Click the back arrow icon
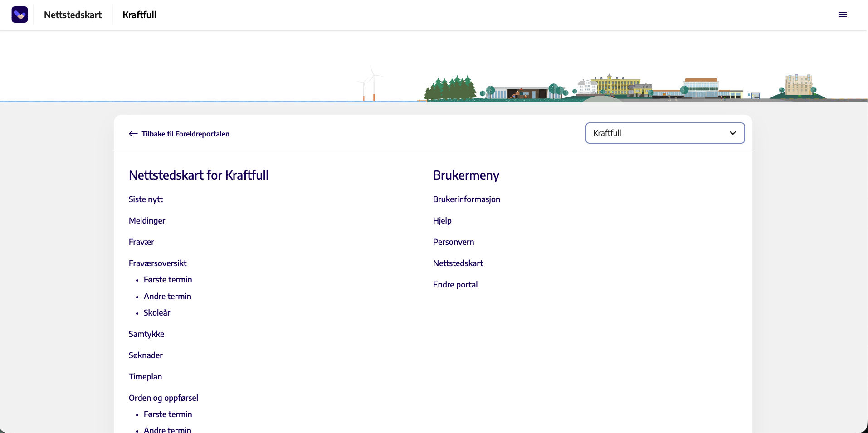Viewport: 868px width, 433px height. click(x=133, y=134)
